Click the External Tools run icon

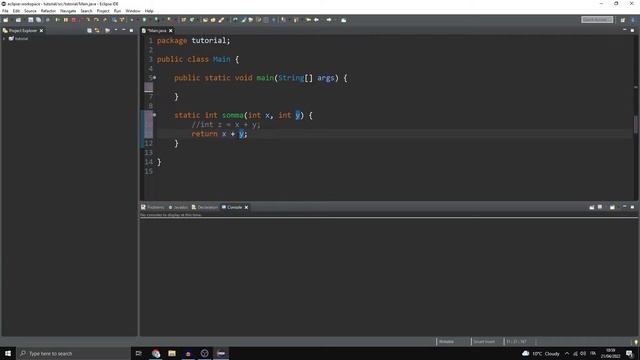point(169,20)
